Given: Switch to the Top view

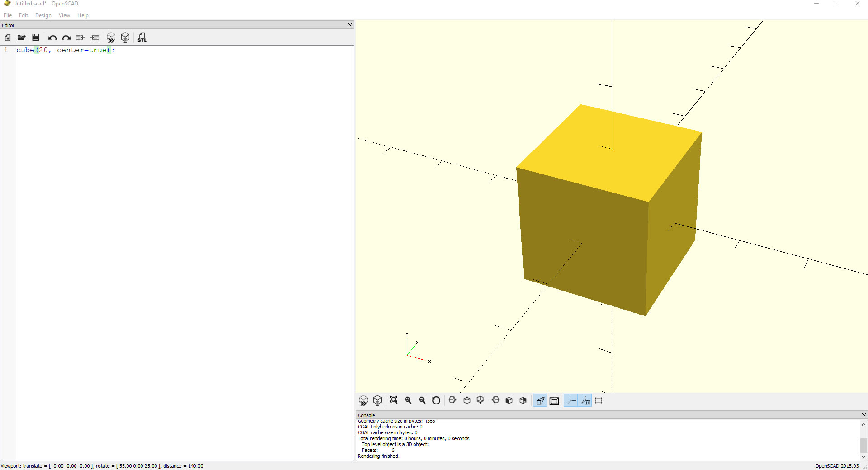Looking at the screenshot, I should [467, 400].
